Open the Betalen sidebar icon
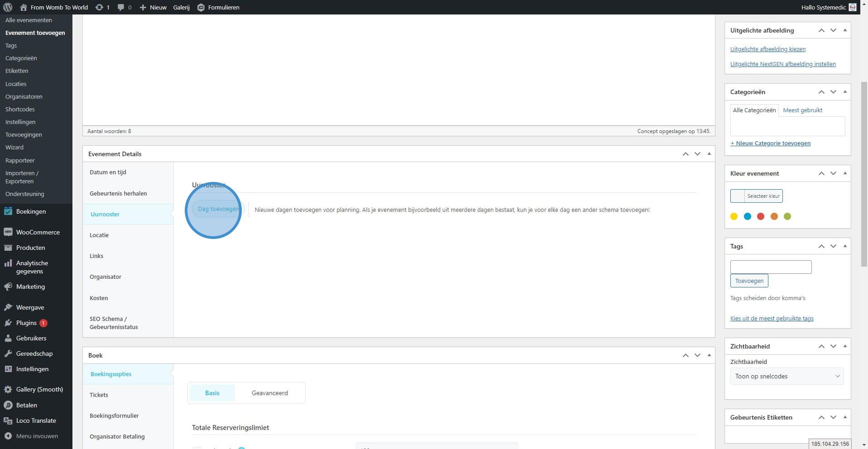The image size is (868, 449). click(x=8, y=405)
